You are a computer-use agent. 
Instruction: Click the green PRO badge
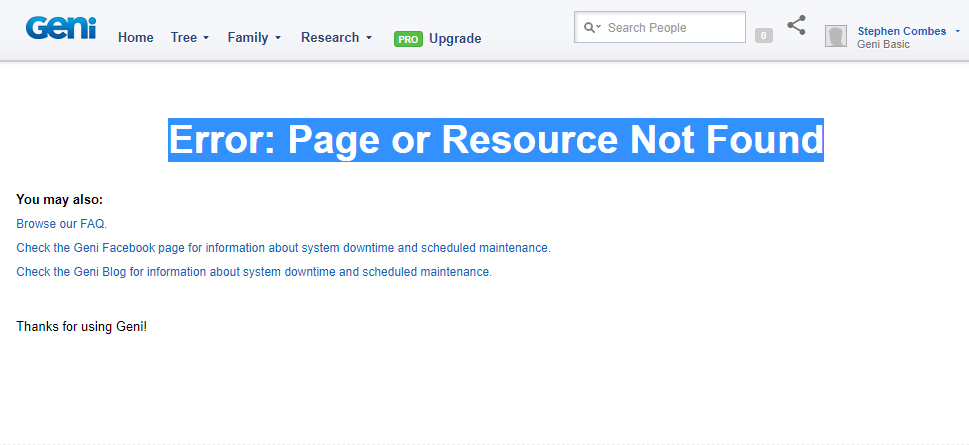tap(408, 39)
